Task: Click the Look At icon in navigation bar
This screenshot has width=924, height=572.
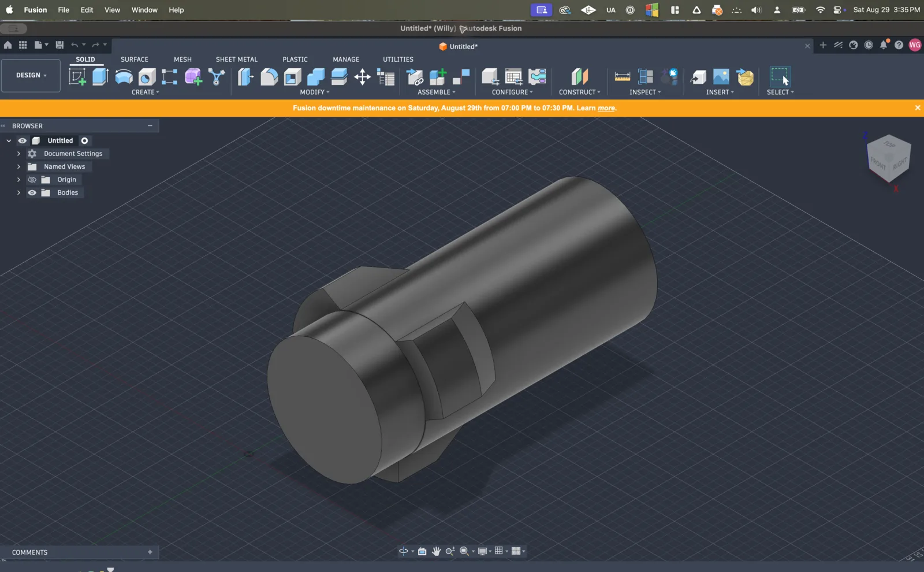Action: [422, 551]
